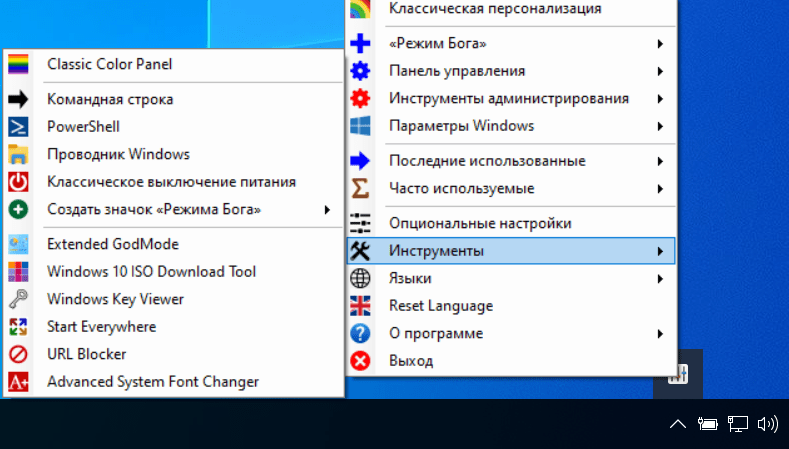Image resolution: width=789 pixels, height=449 pixels.
Task: Click the green plus Создать значок icon
Action: click(18, 209)
